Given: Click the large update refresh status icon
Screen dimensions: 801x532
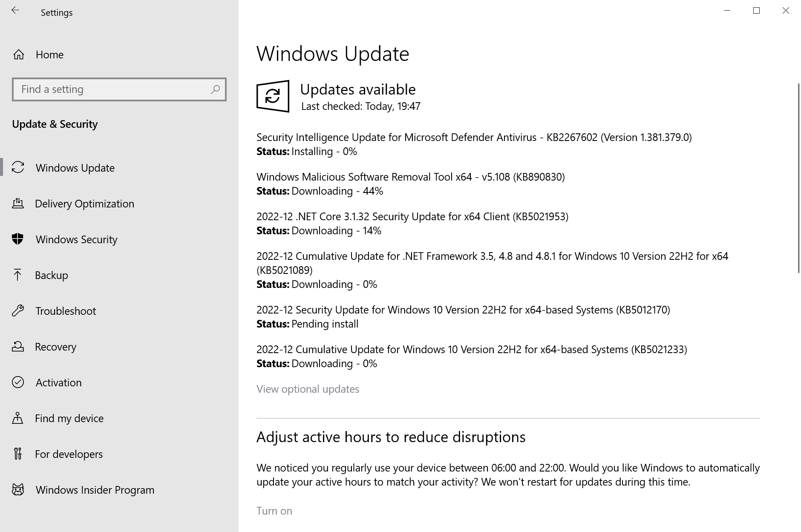Looking at the screenshot, I should pyautogui.click(x=273, y=96).
